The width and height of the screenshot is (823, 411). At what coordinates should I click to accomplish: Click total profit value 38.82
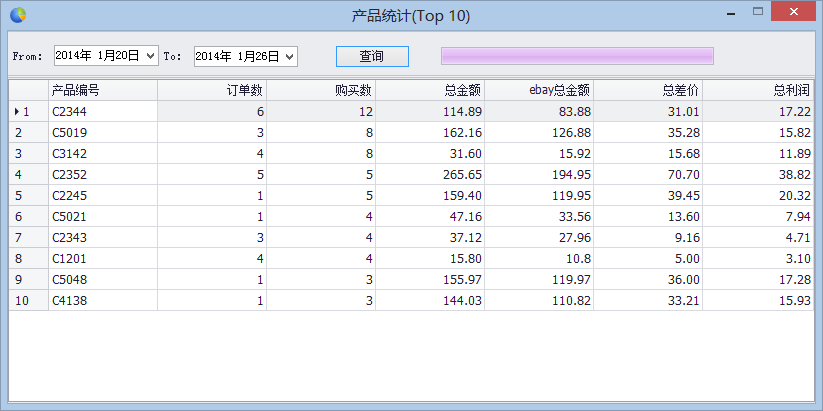(x=759, y=174)
